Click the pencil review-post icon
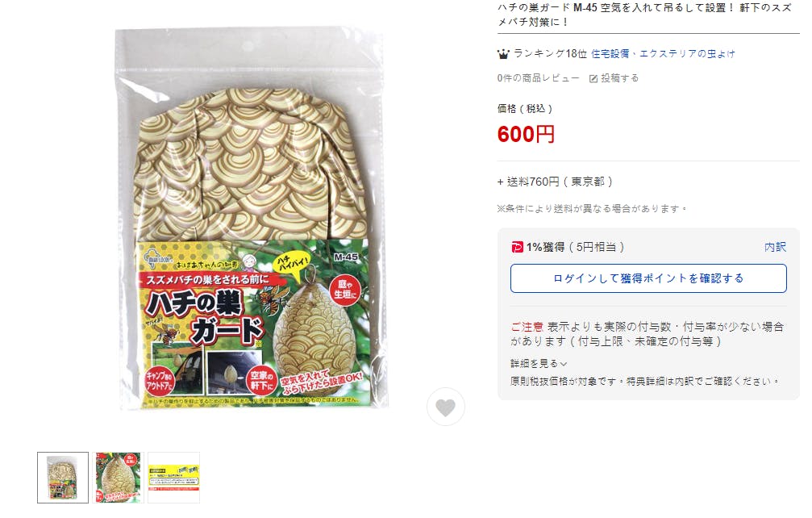Screen dimensions: 812x518 click(x=593, y=78)
